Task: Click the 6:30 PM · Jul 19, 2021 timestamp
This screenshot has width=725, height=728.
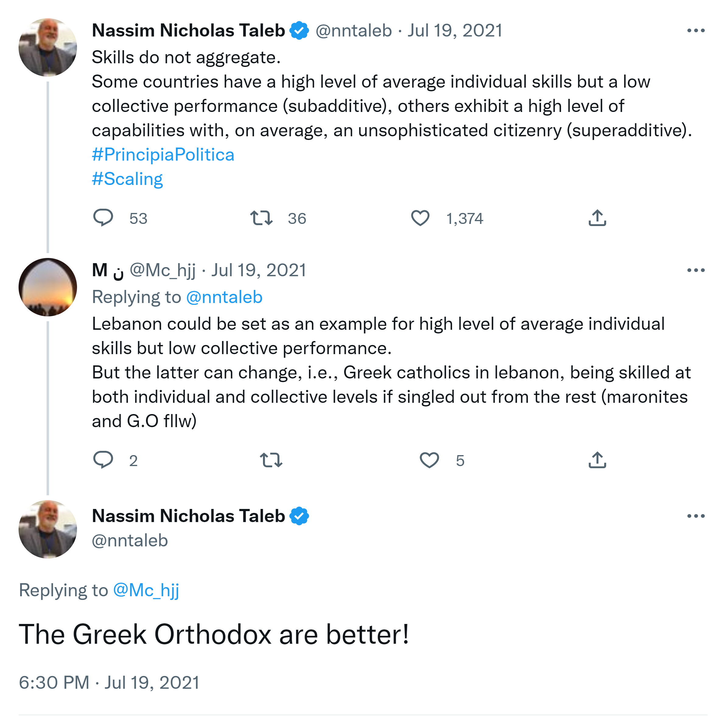Action: point(109,682)
